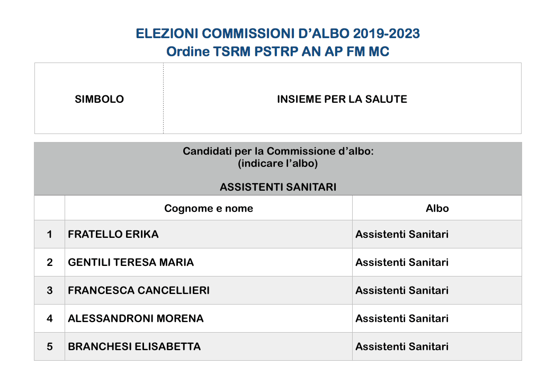Click the name ALESSANDRONI MORENA
556x392 pixels.
click(136, 318)
